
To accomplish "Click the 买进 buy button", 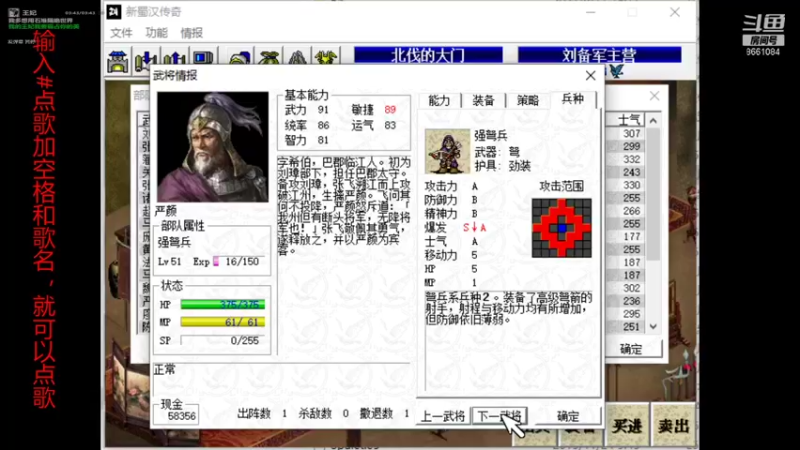I will point(627,425).
